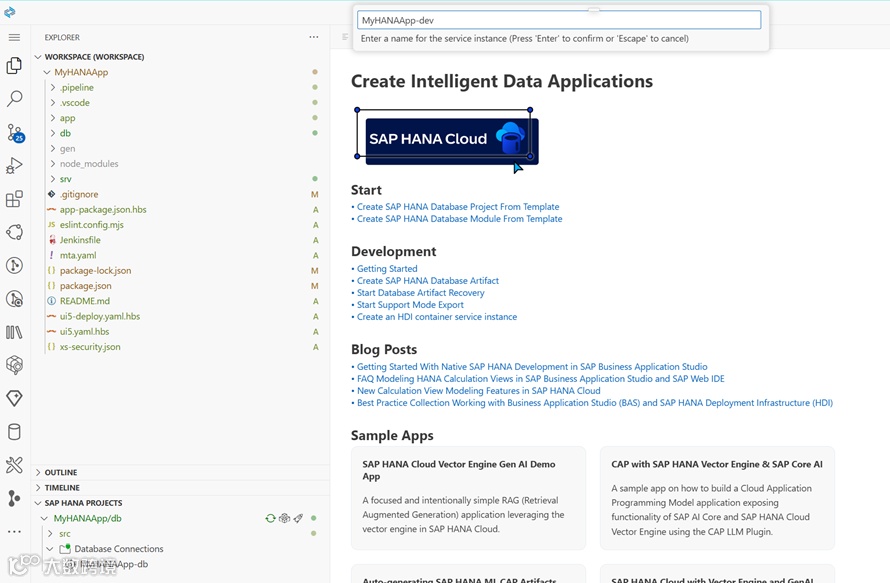Open the books library icon in activity bar

[14, 332]
